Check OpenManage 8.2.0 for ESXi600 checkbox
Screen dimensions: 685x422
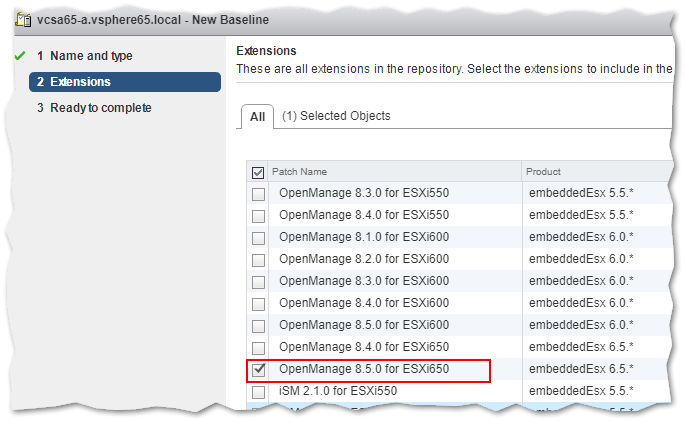(x=258, y=260)
